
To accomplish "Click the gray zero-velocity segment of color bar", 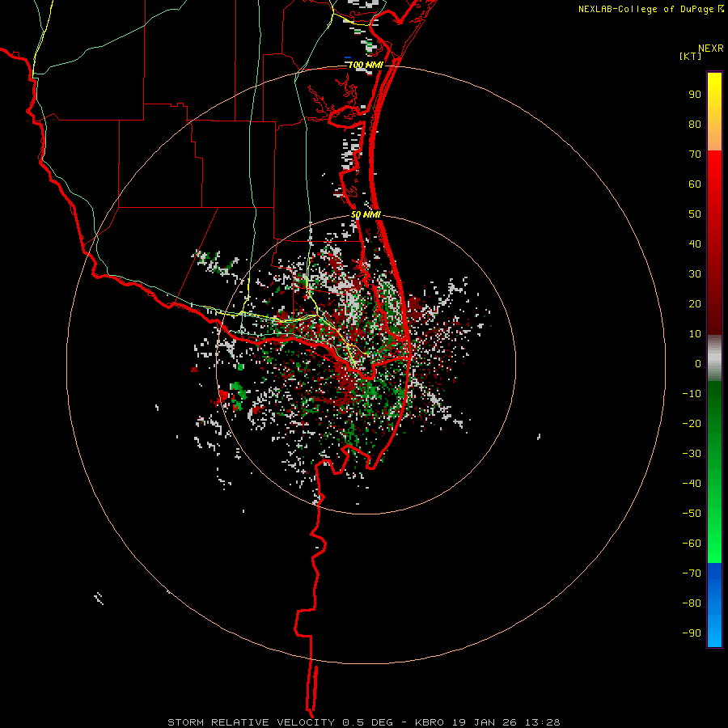I will (x=714, y=358).
